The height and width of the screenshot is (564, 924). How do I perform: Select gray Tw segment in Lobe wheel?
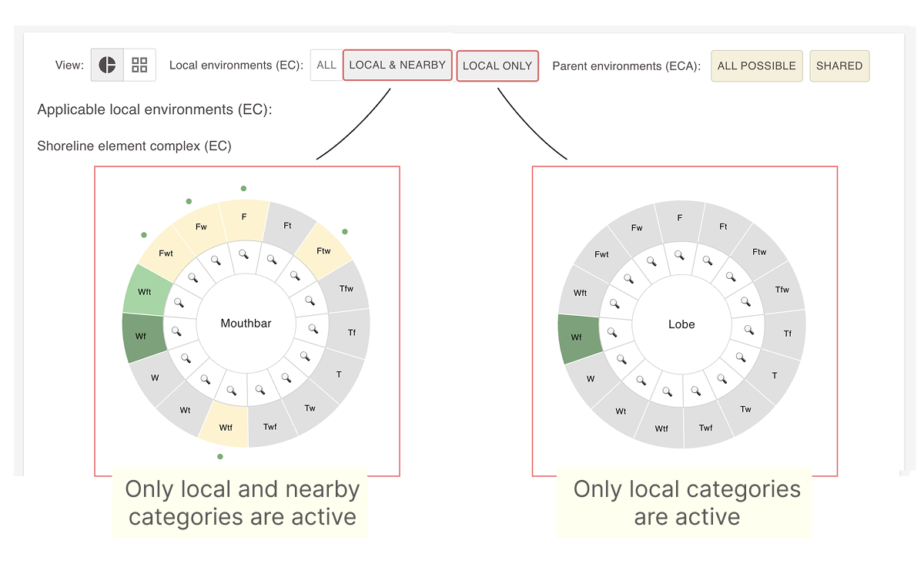click(x=745, y=409)
